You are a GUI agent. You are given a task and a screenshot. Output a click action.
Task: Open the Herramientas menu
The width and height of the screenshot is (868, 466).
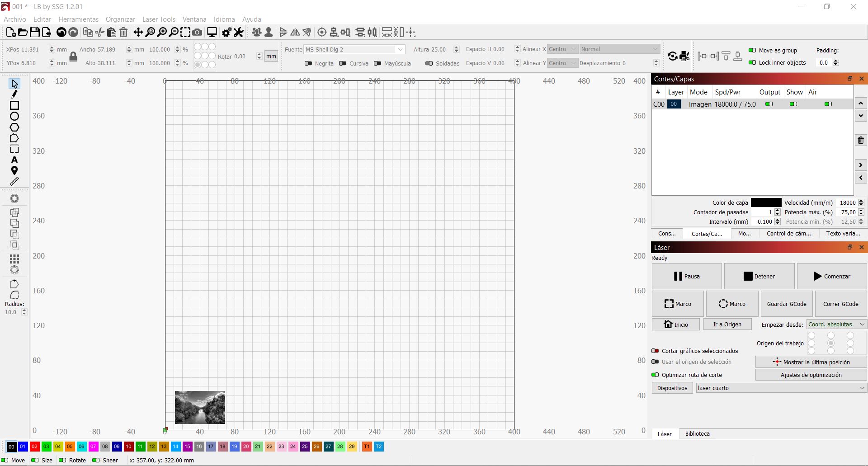tap(78, 19)
